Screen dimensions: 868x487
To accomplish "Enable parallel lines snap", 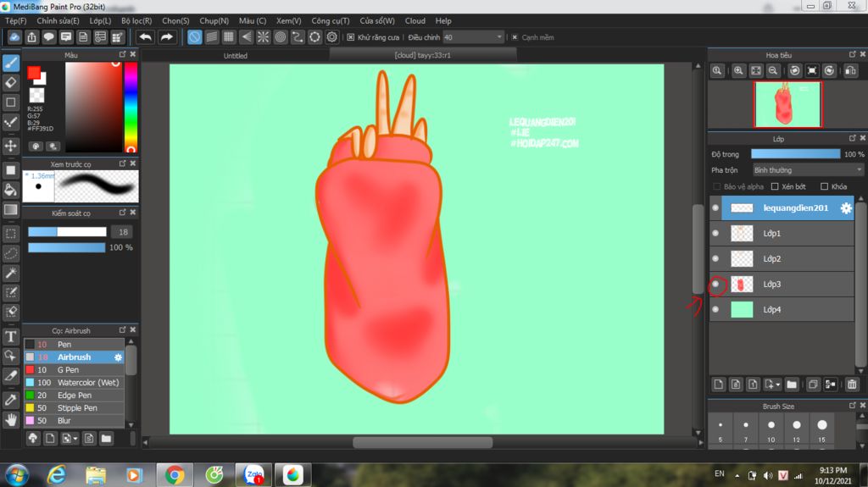I will click(x=211, y=37).
